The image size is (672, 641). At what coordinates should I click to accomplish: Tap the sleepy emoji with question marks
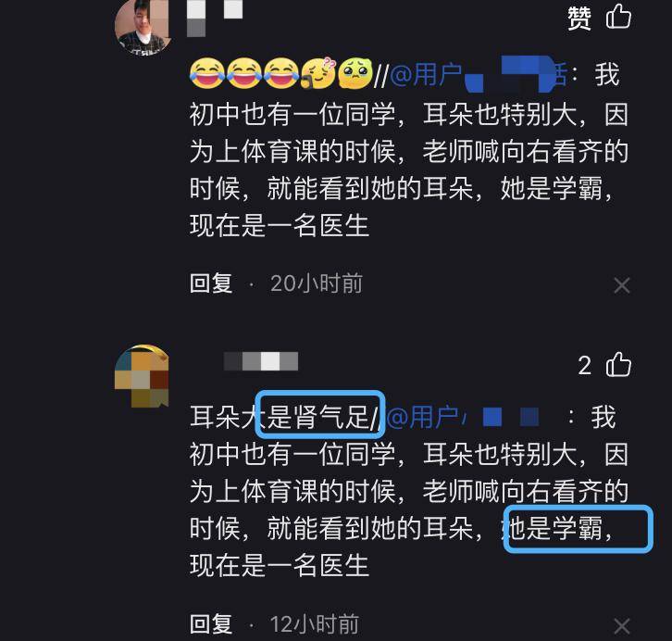318,72
